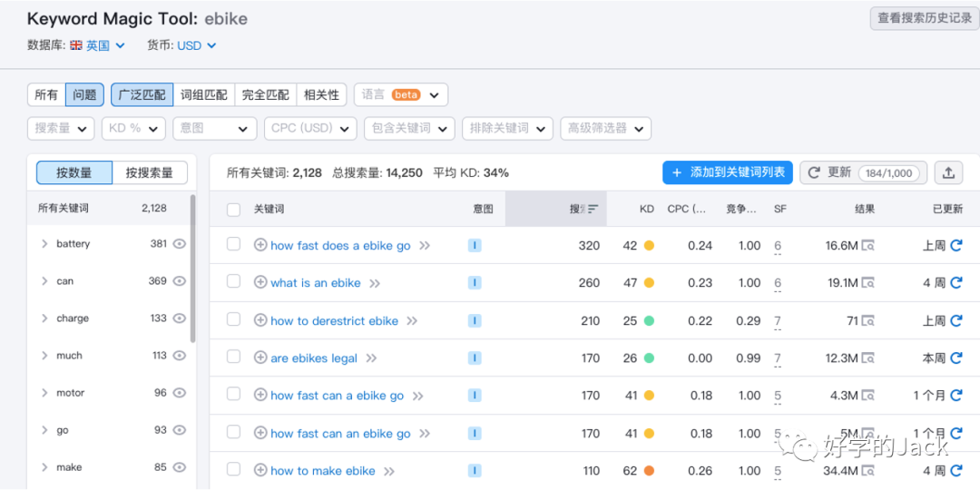The height and width of the screenshot is (490, 980).
Task: Check the 'how to make ebike' row
Action: [234, 469]
